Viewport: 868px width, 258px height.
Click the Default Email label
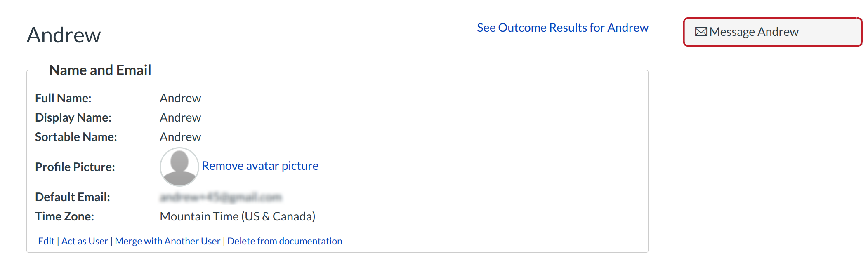click(73, 197)
